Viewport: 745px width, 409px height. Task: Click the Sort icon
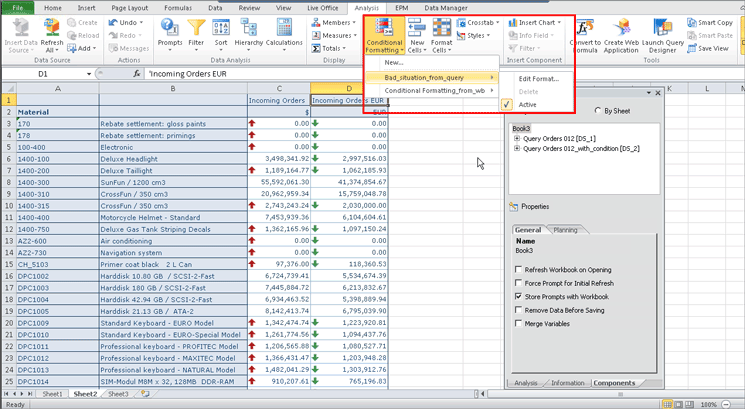coord(220,28)
